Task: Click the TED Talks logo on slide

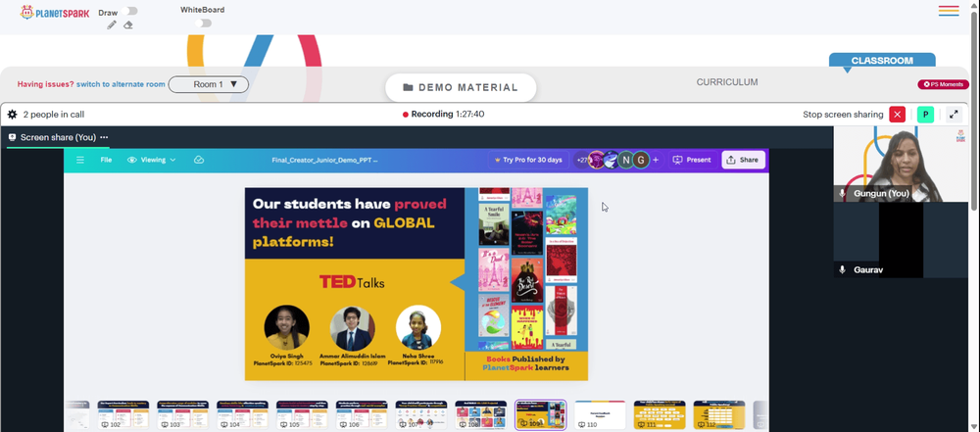Action: tap(351, 282)
